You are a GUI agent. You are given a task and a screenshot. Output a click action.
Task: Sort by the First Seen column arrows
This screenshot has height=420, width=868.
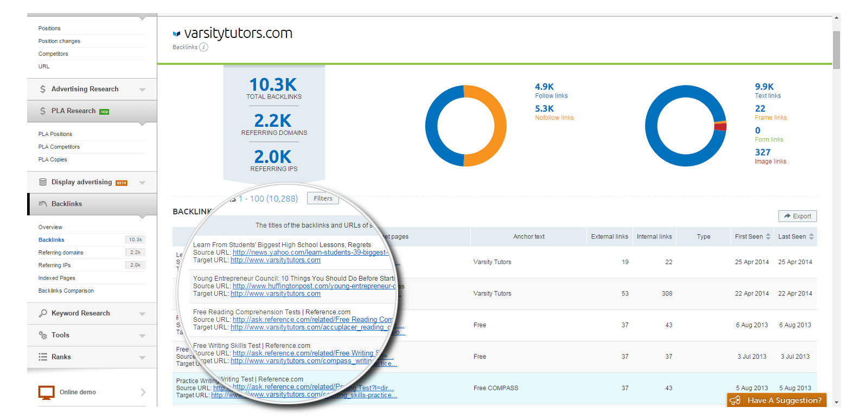768,236
